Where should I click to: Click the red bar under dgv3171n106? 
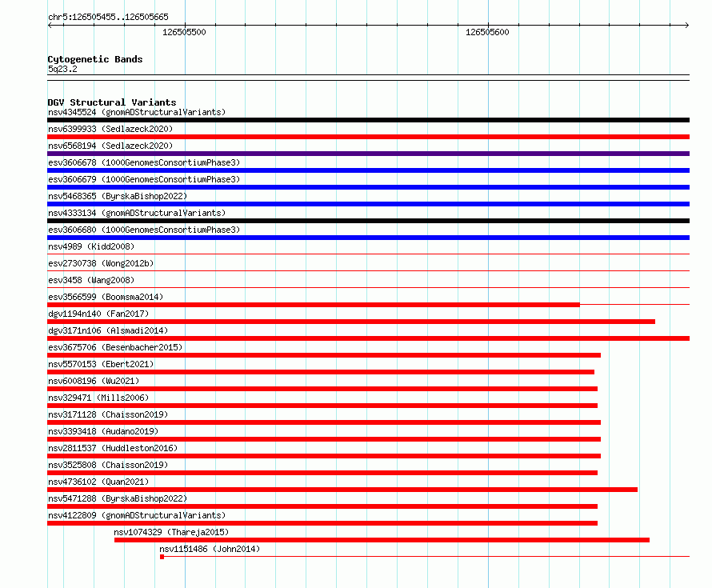click(x=368, y=338)
